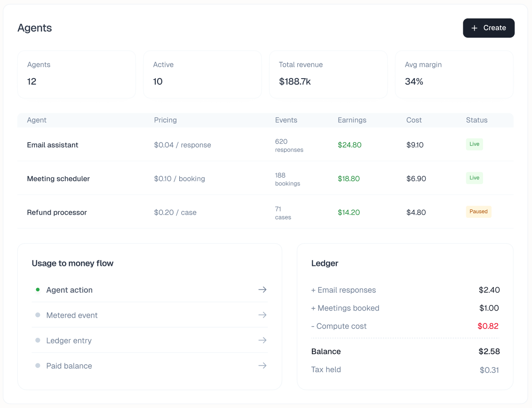Click the gray dot beside Ledger entry
The image size is (532, 408).
38,340
